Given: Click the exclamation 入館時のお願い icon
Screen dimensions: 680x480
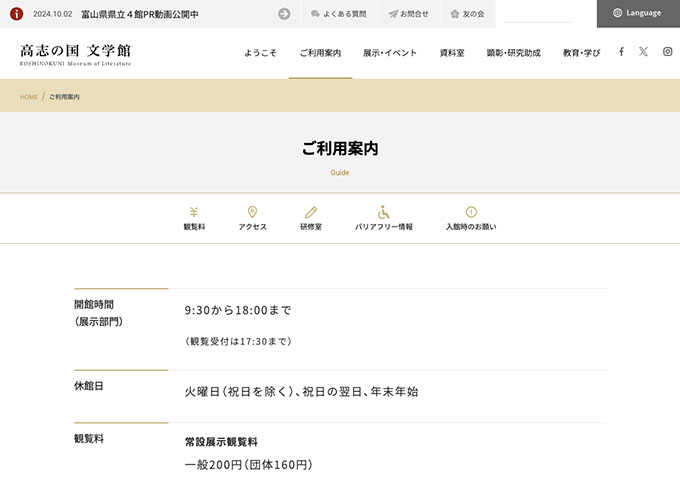Looking at the screenshot, I should pos(471,212).
